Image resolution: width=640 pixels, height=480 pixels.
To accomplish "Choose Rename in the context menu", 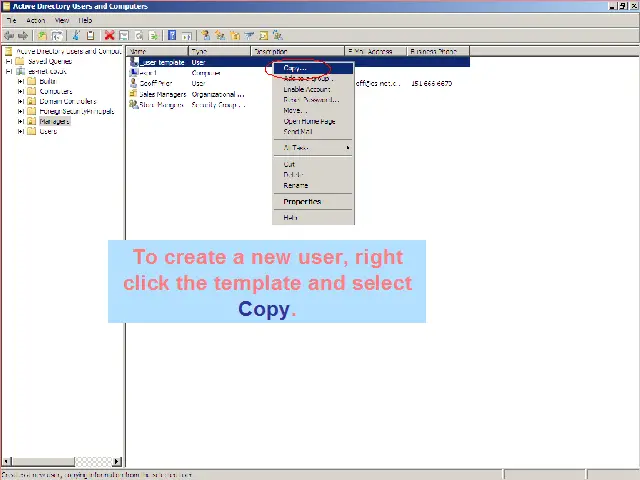I will coord(313,185).
